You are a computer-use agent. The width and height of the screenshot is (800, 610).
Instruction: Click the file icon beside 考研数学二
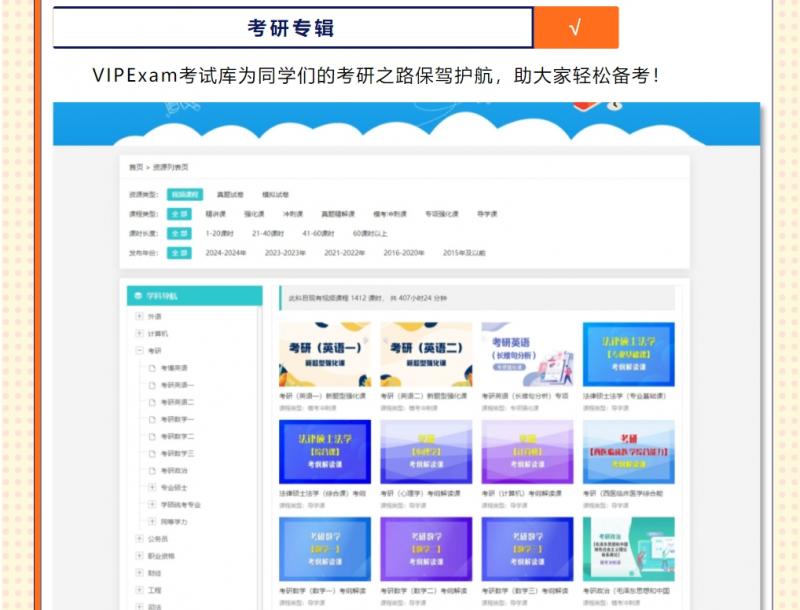coord(152,437)
